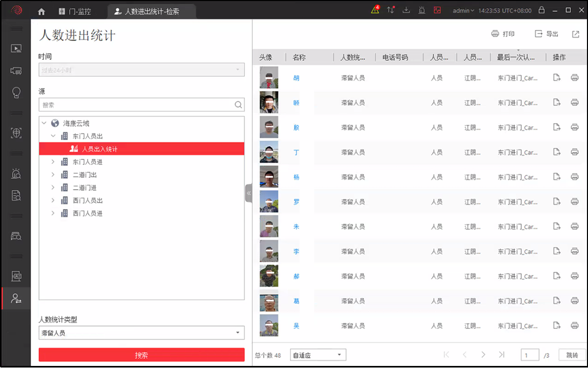588x368 pixels.
Task: Collapse the 东门人员出 tree node
Action: coord(53,136)
